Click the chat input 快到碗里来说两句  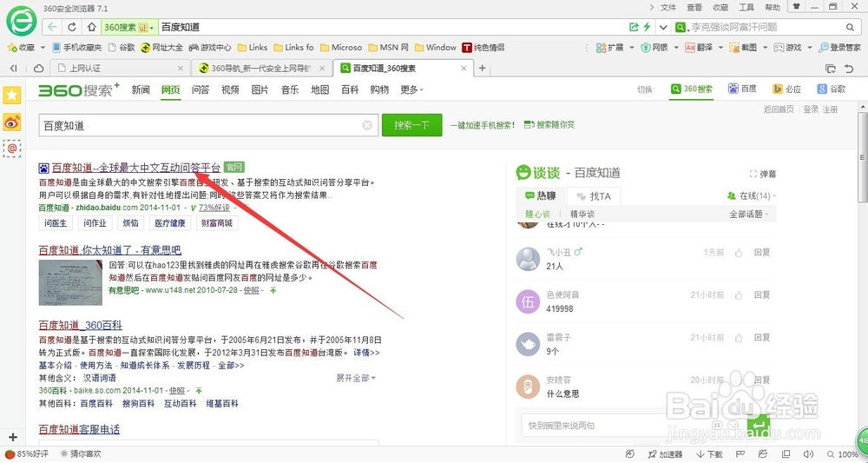click(633, 426)
